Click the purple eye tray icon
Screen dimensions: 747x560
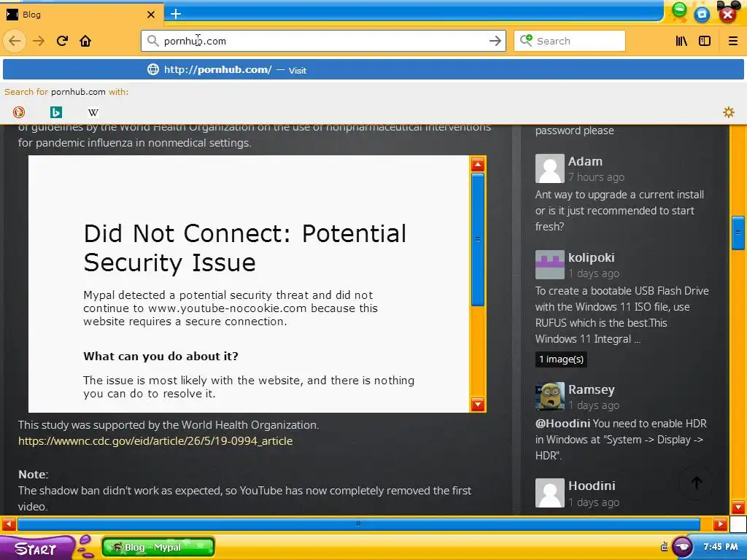[682, 547]
